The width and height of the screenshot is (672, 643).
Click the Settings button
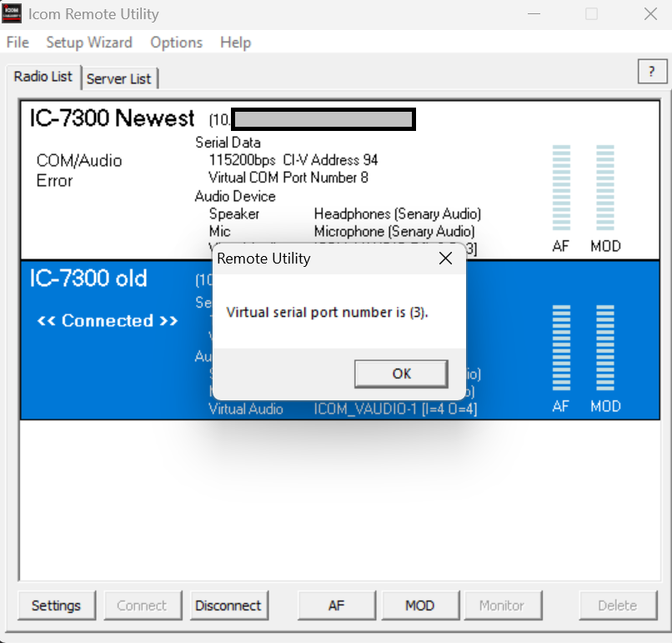pyautogui.click(x=56, y=605)
